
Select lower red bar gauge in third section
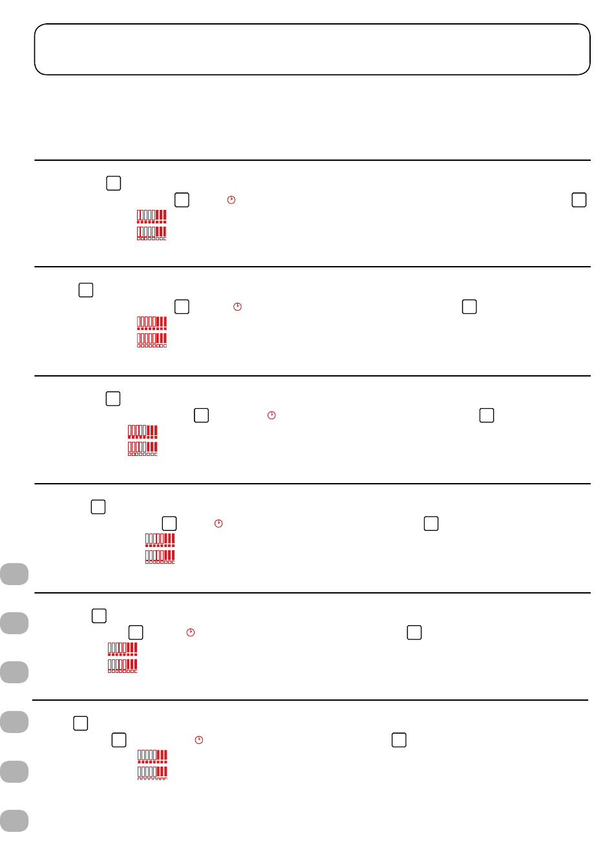click(143, 449)
